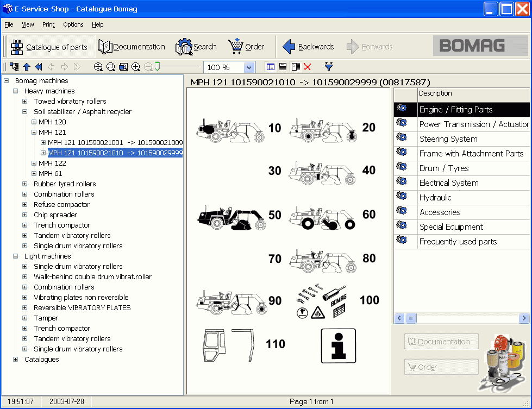Open the View menu
Image resolution: width=532 pixels, height=409 pixels.
pyautogui.click(x=28, y=24)
